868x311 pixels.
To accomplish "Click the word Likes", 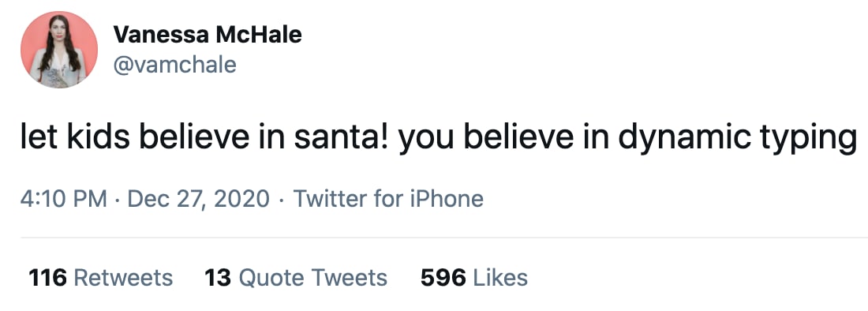I will tap(500, 277).
